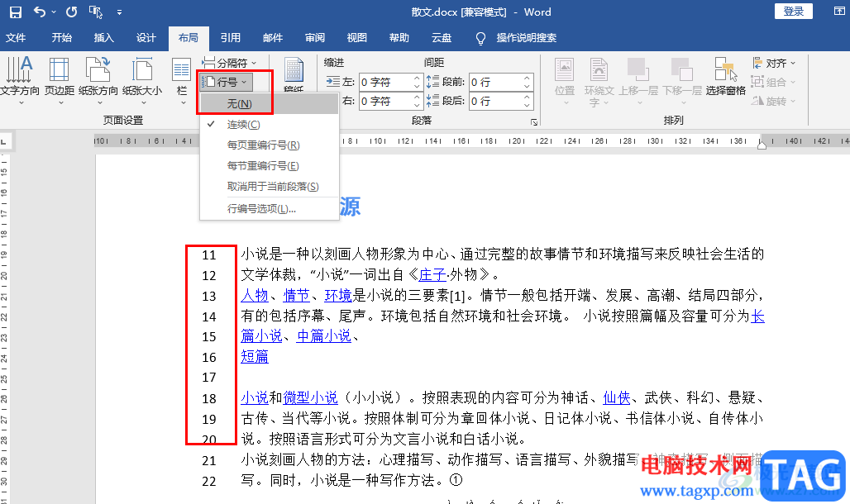Open the 纸张大小 paper size tool
This screenshot has width=850, height=504.
pos(142,81)
